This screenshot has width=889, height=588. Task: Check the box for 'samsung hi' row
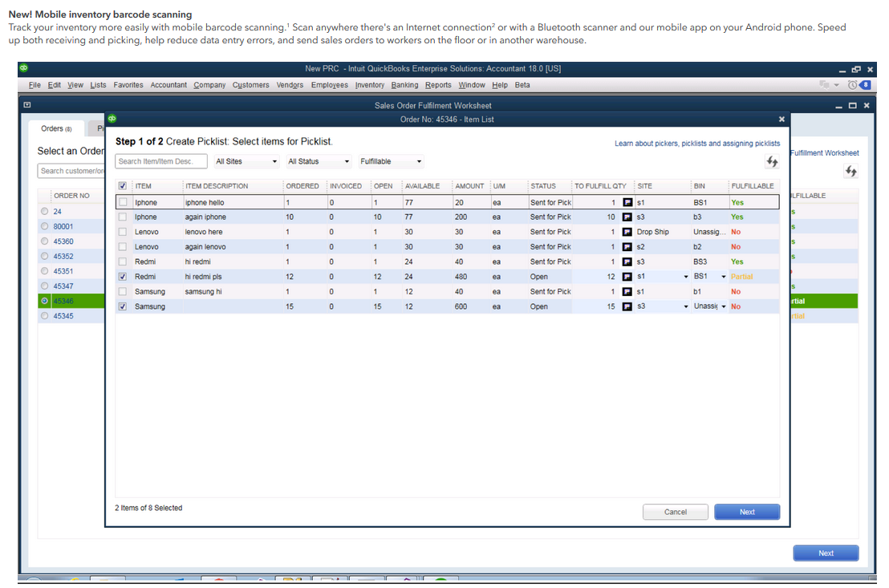123,291
